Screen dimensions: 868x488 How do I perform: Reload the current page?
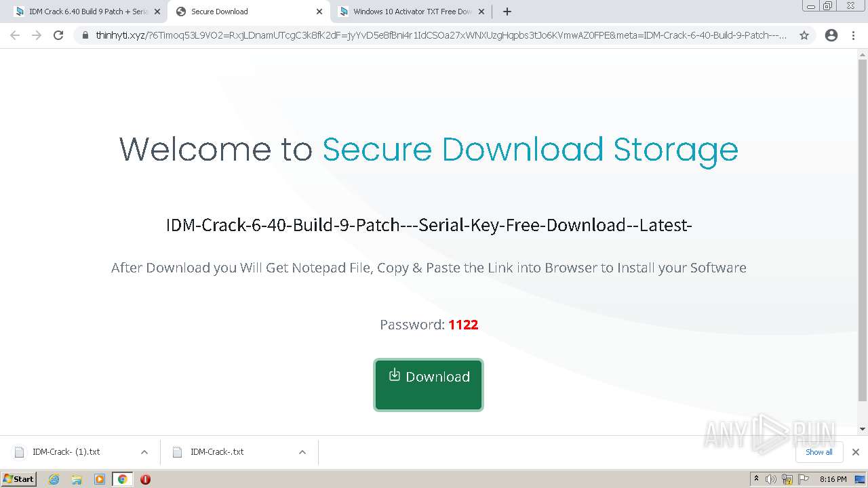click(x=58, y=35)
